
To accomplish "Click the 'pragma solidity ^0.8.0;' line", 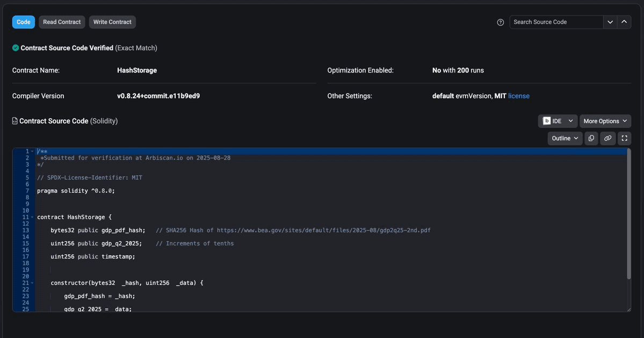I will click(x=76, y=191).
